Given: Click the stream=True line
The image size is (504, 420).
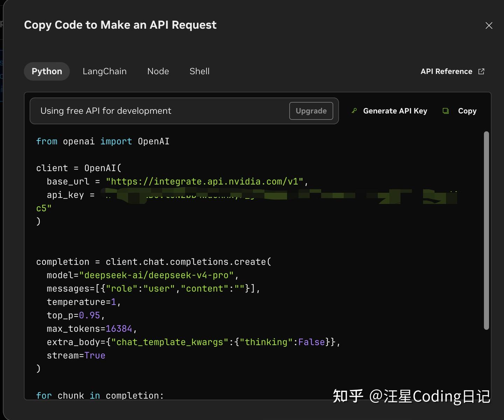Looking at the screenshot, I should point(76,356).
